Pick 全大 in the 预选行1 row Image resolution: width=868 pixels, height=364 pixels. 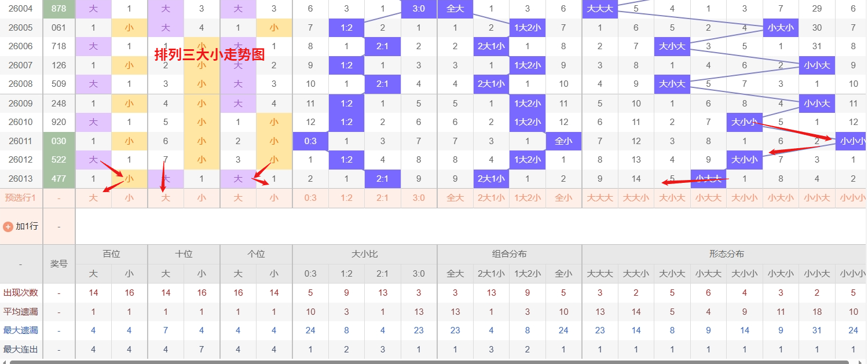[x=455, y=198]
